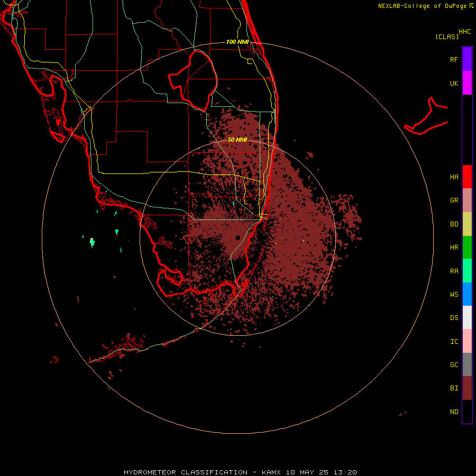
Task: Select the "HA" legend label
Action: coord(454,177)
